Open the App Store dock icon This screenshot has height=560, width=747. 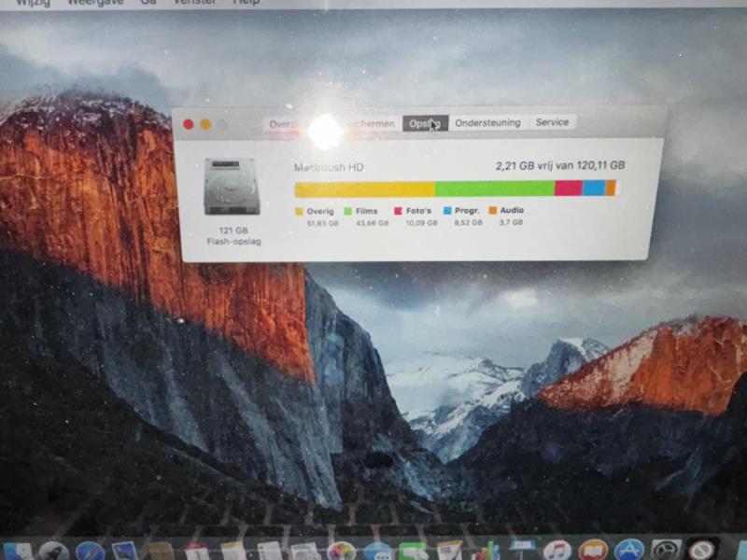tap(628, 551)
